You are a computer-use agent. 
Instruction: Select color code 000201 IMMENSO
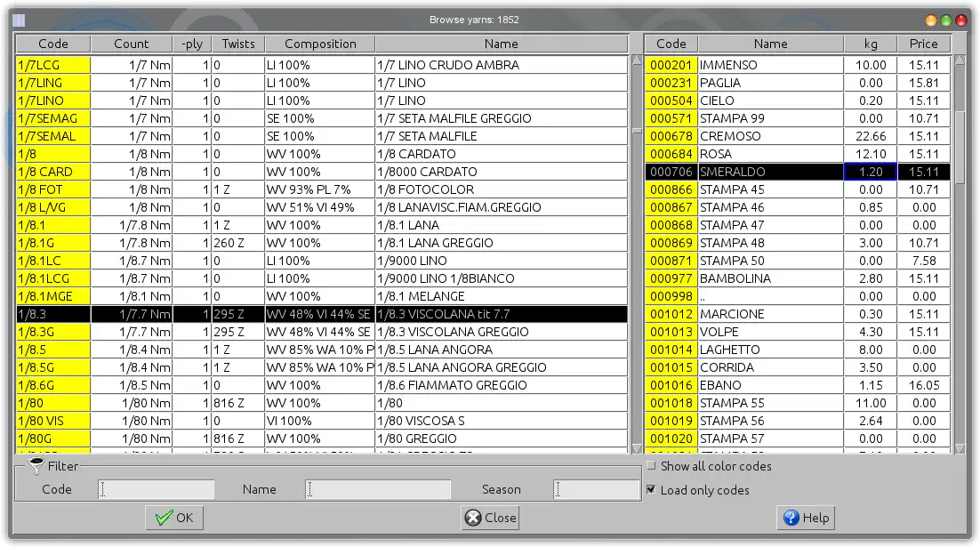(x=671, y=65)
